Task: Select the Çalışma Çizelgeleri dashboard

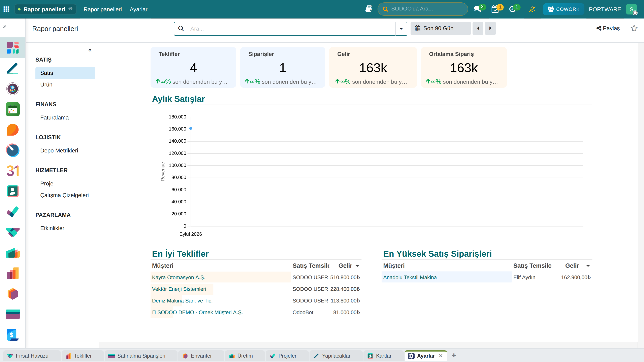Action: click(65, 195)
